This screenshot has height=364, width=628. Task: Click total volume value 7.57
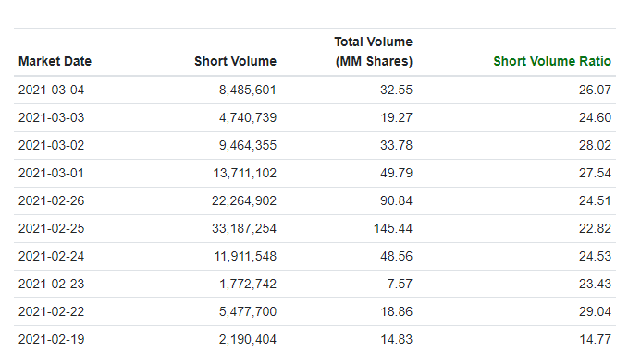tap(400, 284)
